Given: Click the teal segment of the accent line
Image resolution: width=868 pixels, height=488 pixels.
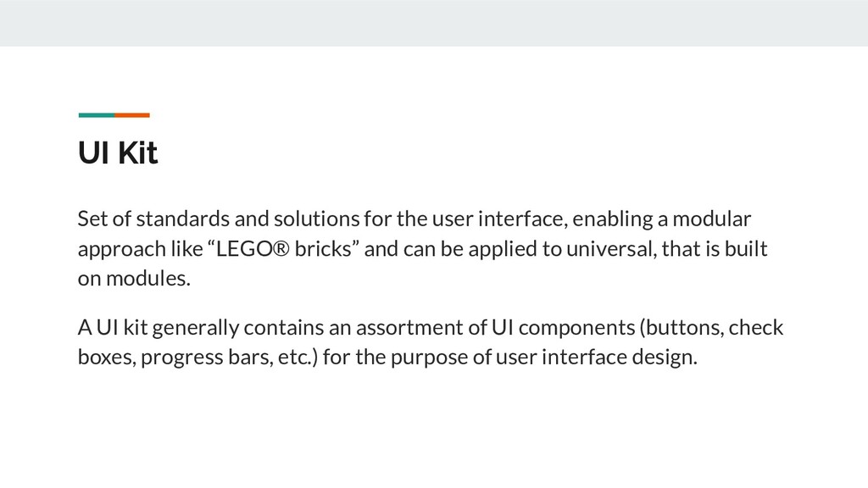Looking at the screenshot, I should coord(96,114).
